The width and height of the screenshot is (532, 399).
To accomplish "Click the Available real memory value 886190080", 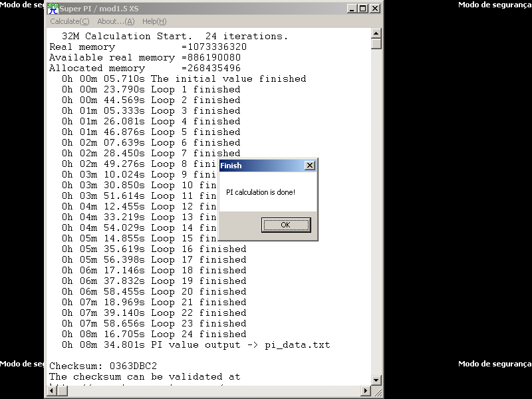I will (214, 57).
